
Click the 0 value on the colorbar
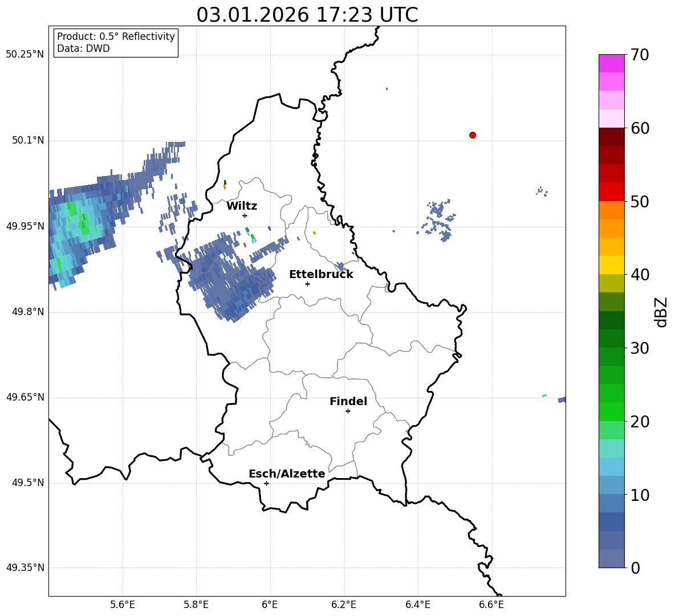(x=635, y=568)
